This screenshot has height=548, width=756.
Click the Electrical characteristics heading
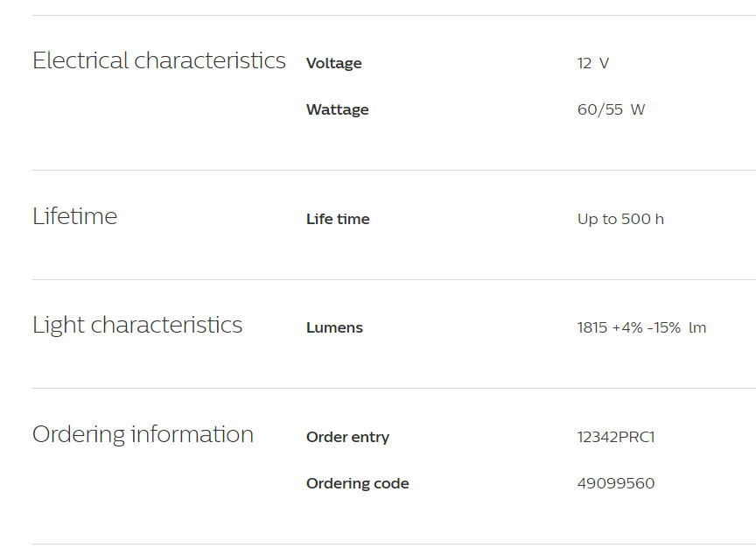click(159, 61)
